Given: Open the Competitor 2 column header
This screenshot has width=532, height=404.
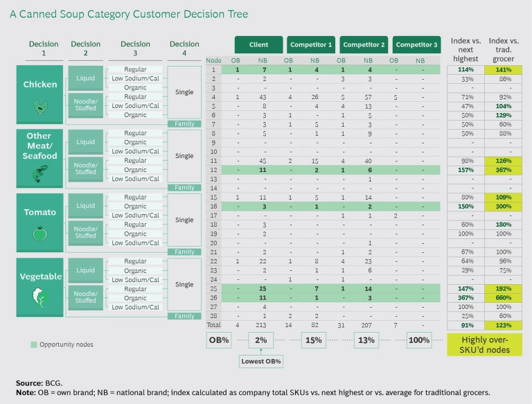Looking at the screenshot, I should click(x=363, y=45).
